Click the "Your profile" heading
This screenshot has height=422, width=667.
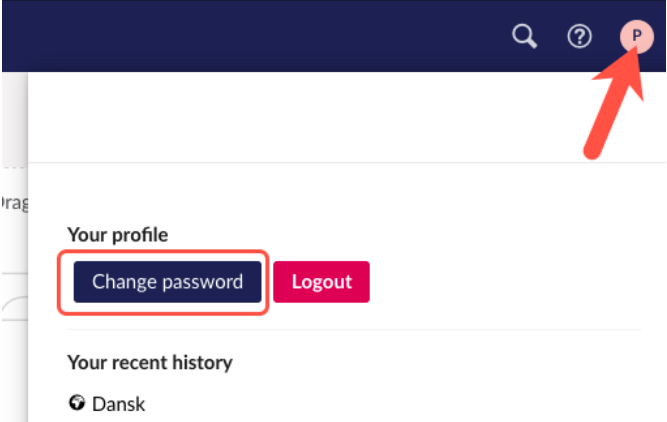pyautogui.click(x=118, y=235)
